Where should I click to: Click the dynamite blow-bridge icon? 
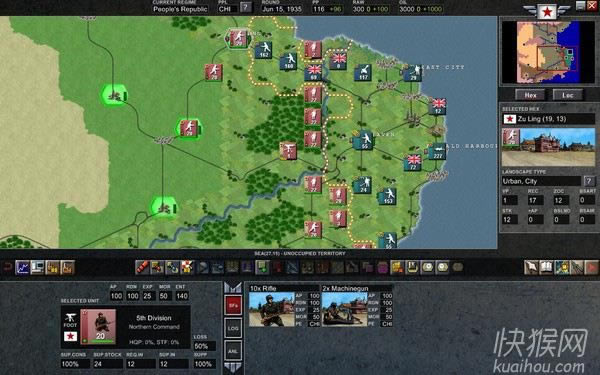coord(142,267)
